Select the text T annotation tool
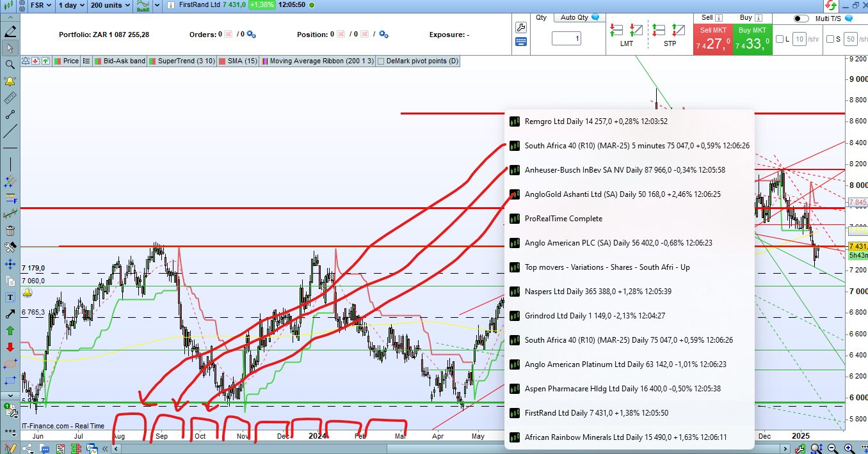 pyautogui.click(x=10, y=297)
